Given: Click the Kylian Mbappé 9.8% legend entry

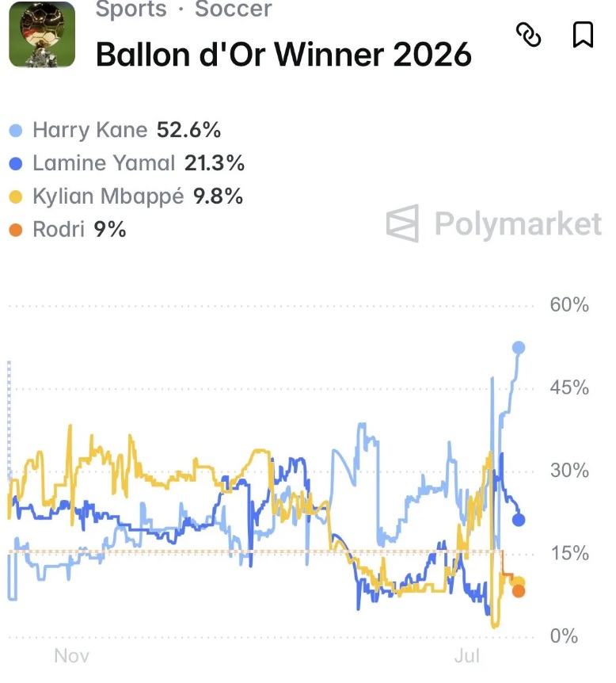Looking at the screenshot, I should [126, 197].
